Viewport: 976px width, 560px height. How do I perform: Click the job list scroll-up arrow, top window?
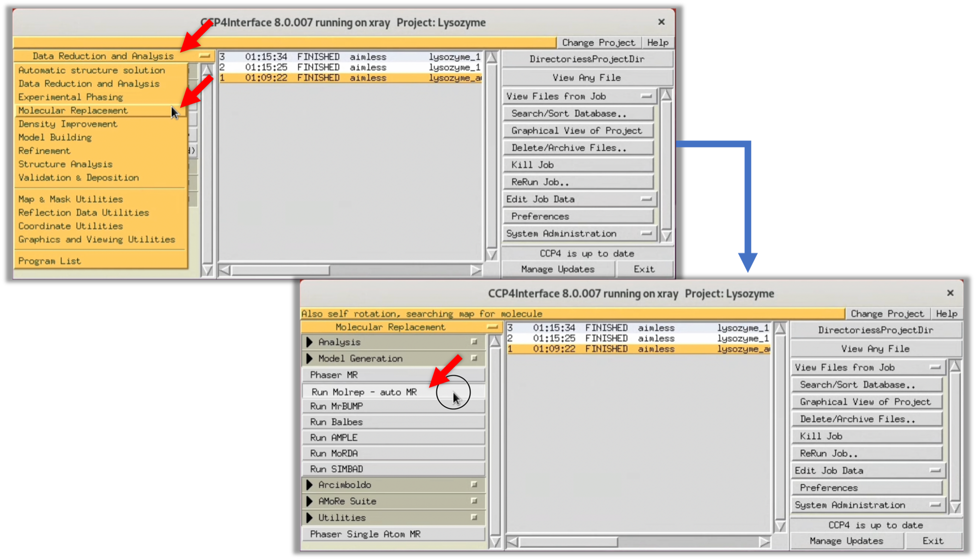pos(491,58)
